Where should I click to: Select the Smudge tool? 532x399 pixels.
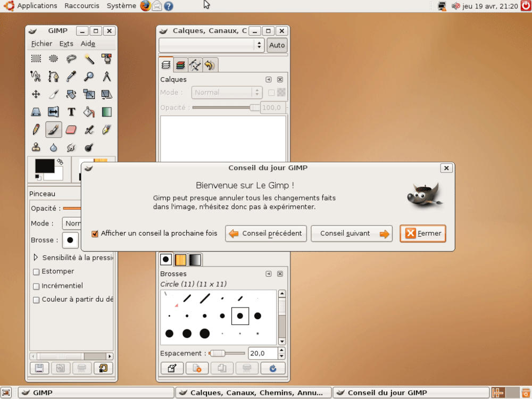71,147
